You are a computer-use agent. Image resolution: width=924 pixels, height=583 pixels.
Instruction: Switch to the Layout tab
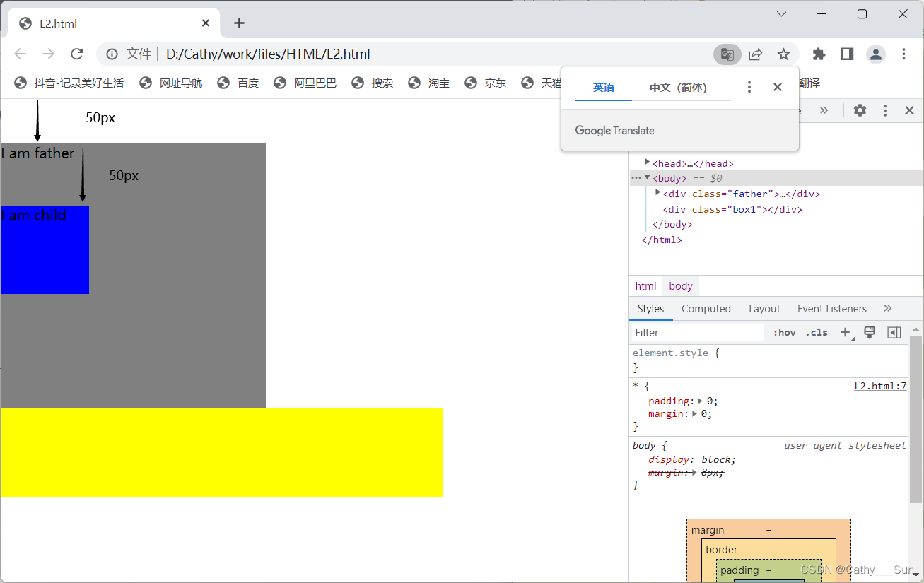(x=764, y=309)
